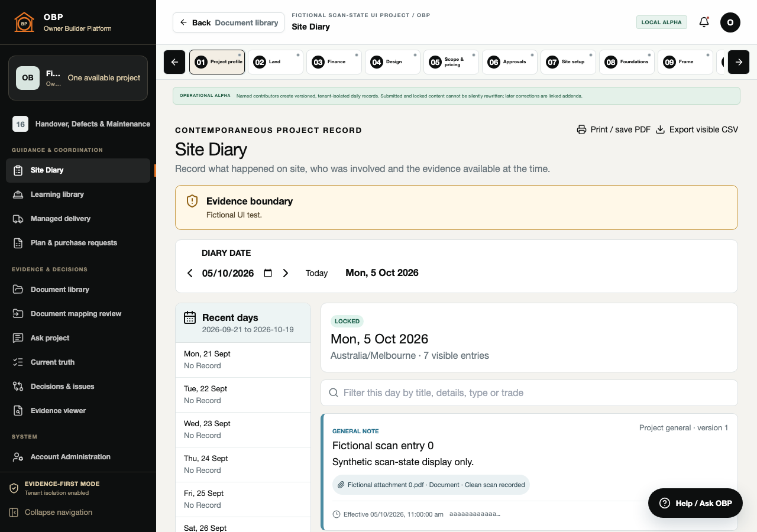The height and width of the screenshot is (532, 757).
Task: Open the diary date calendar picker
Action: click(x=268, y=273)
